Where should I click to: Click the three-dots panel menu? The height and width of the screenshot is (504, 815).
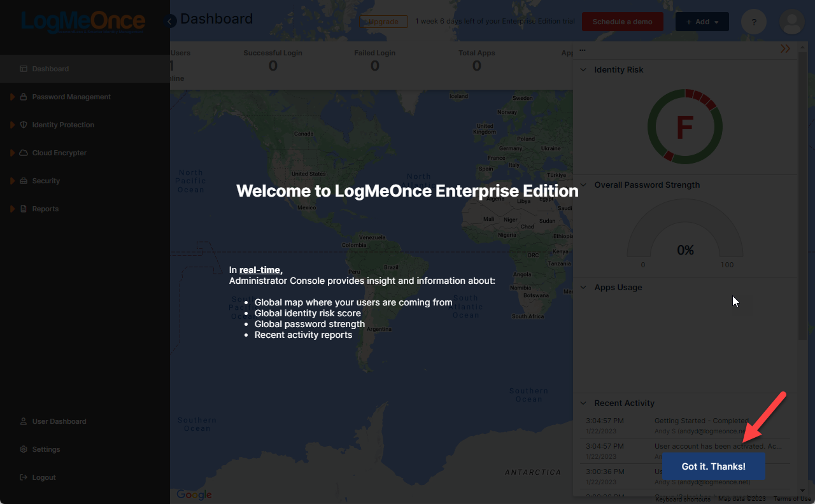point(583,50)
